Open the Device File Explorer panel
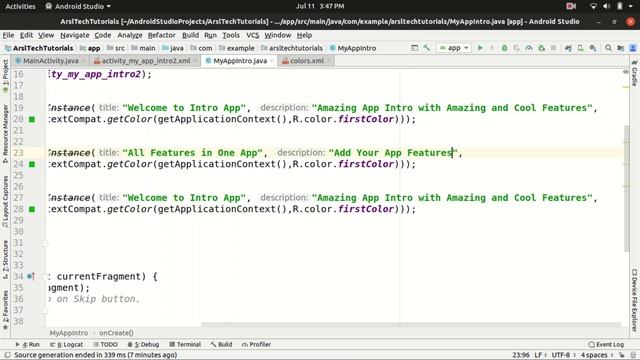This screenshot has height=360, width=640. (634, 300)
